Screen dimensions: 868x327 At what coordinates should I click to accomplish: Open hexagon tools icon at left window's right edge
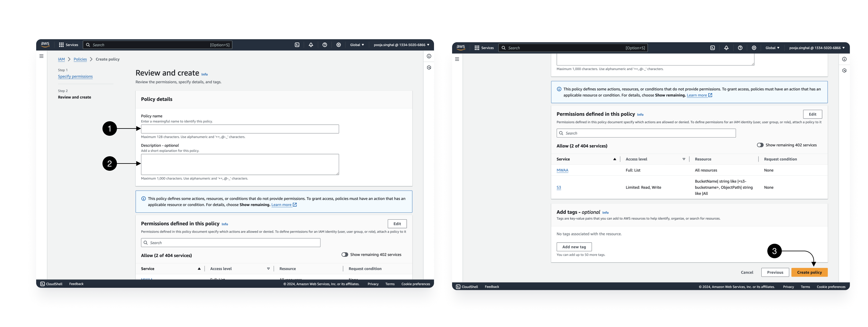pyautogui.click(x=429, y=68)
